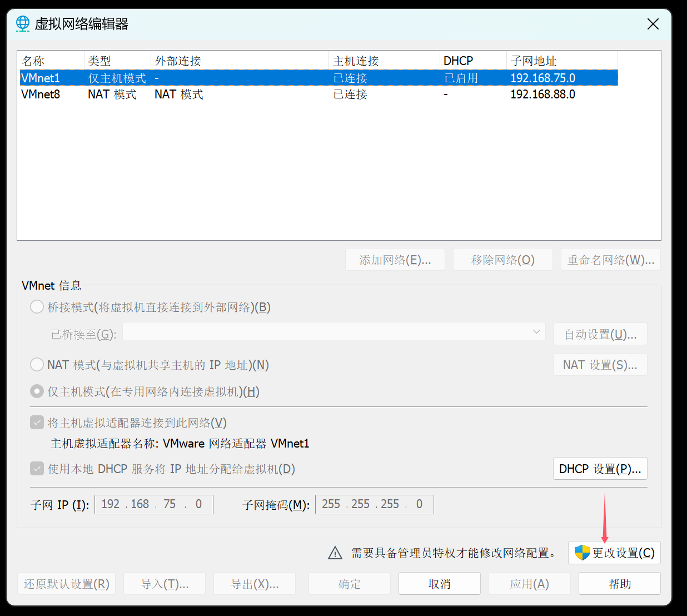Open the 已桥接至 dropdown
Image resolution: width=687 pixels, height=616 pixels.
[x=334, y=331]
